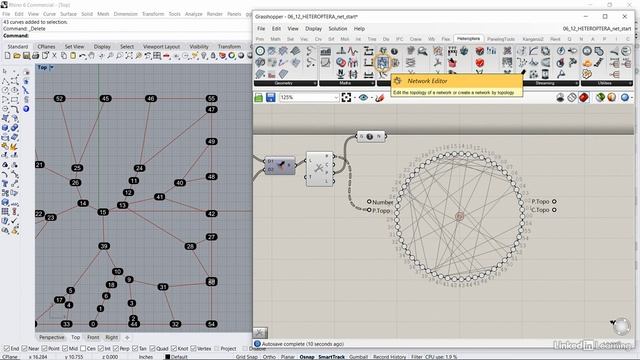Select the network topology component on canvas
The width and height of the screenshot is (640, 360).
point(319,169)
